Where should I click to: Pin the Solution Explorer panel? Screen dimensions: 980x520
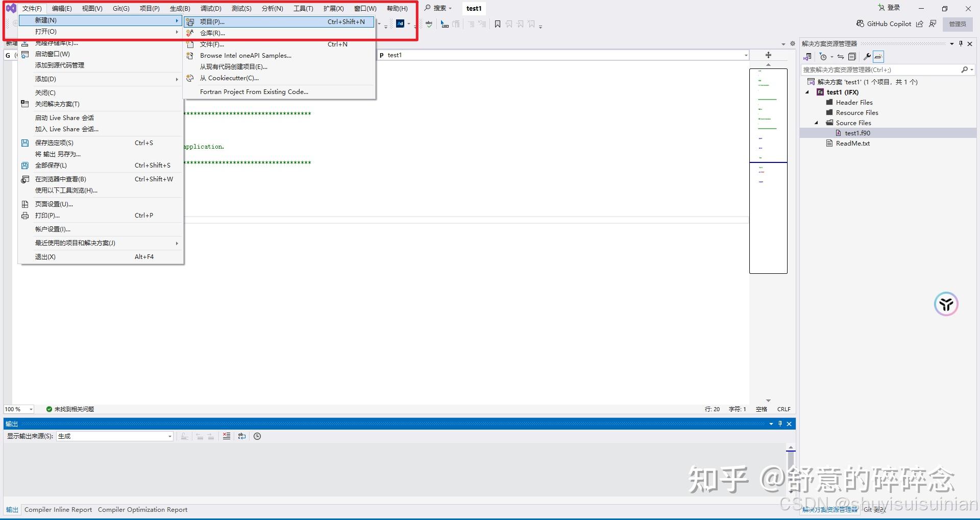pos(961,43)
